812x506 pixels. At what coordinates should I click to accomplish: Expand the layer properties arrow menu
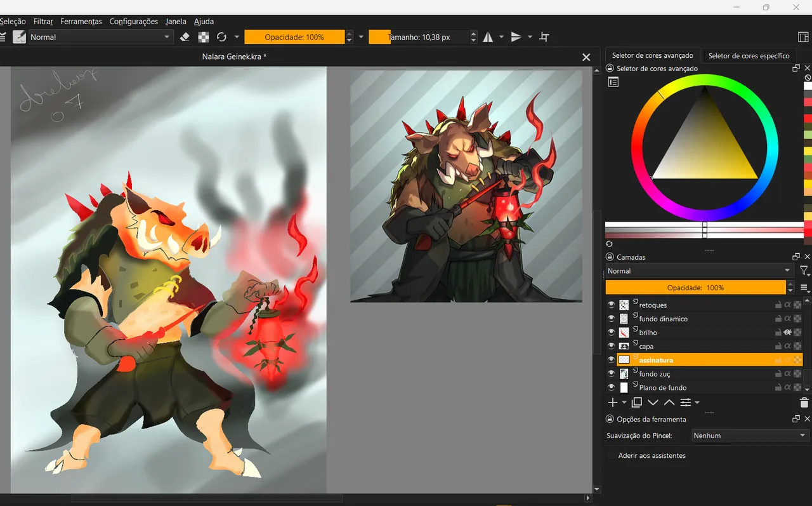pos(697,403)
